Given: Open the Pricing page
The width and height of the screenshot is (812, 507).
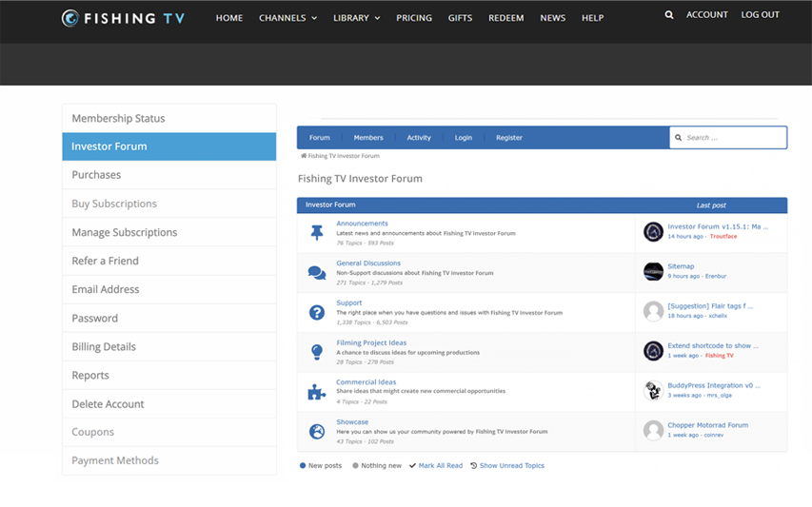Looking at the screenshot, I should point(414,18).
